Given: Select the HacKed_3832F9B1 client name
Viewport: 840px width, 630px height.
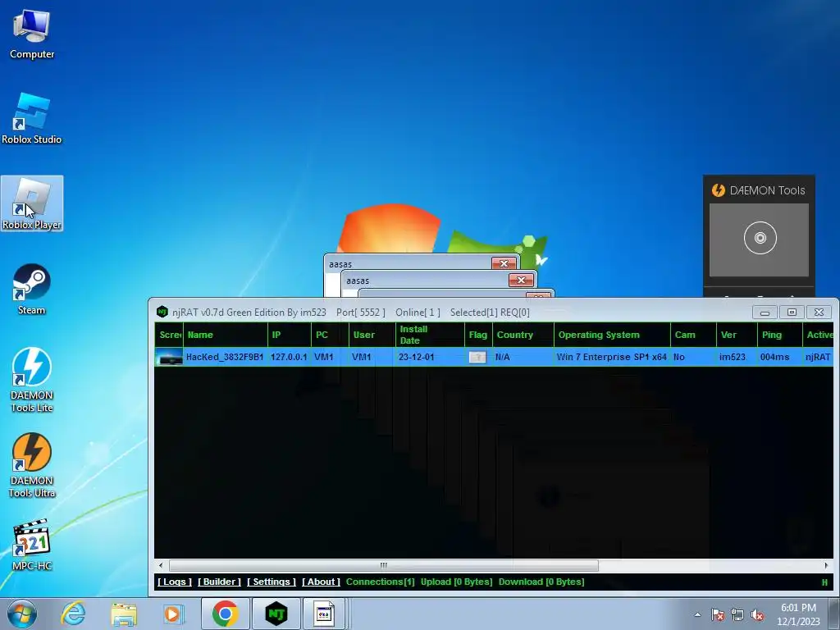Looking at the screenshot, I should (225, 357).
